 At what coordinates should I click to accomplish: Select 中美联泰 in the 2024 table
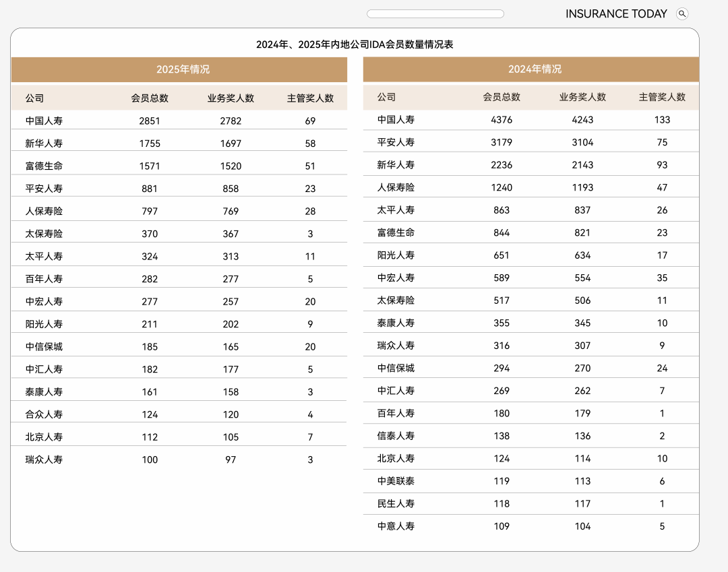tap(396, 481)
